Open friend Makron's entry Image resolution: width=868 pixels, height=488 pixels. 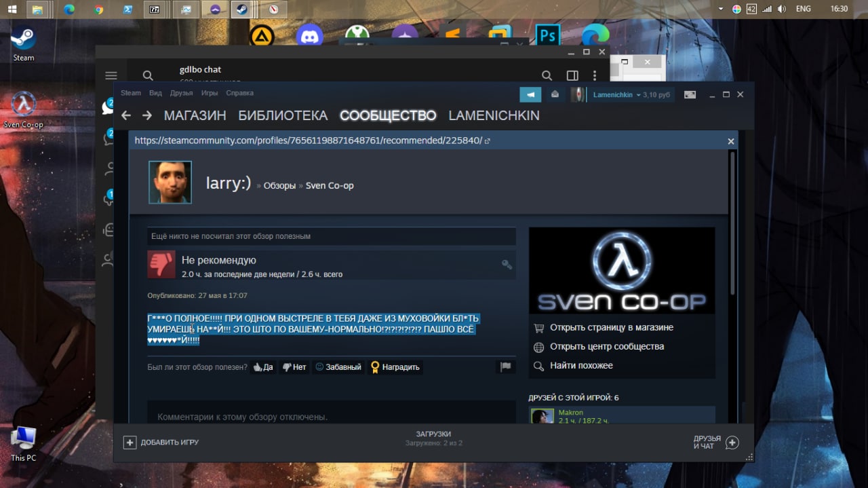622,415
